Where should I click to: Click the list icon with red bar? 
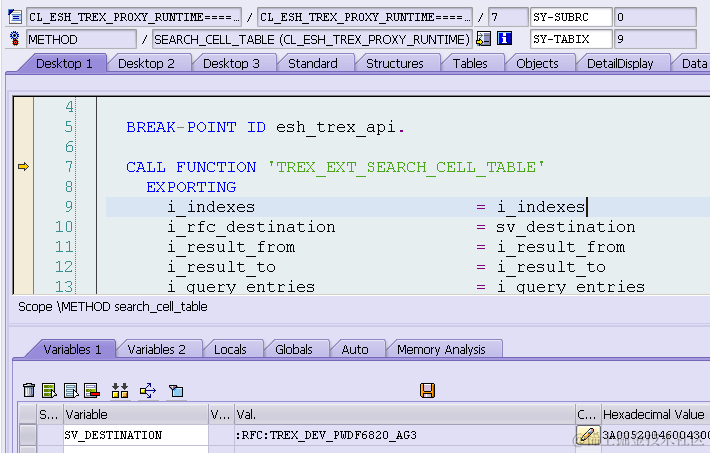click(x=92, y=390)
